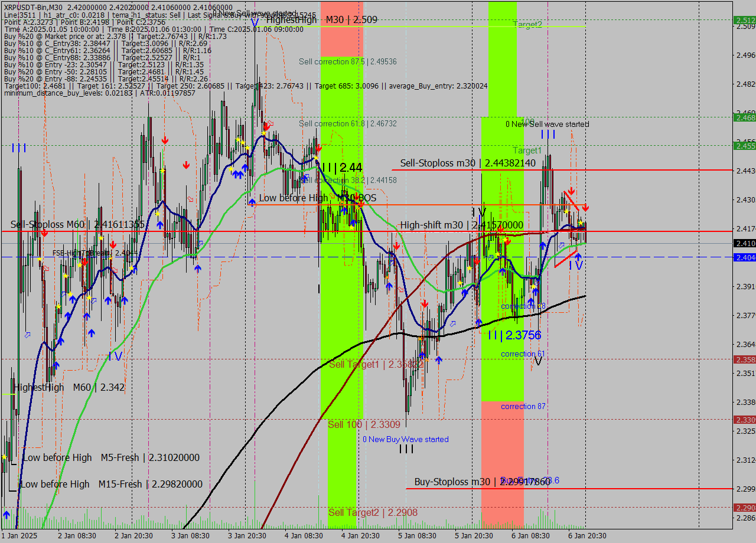Click the 2.496 price scale value
Screen dimensions: 756x543
click(x=745, y=55)
